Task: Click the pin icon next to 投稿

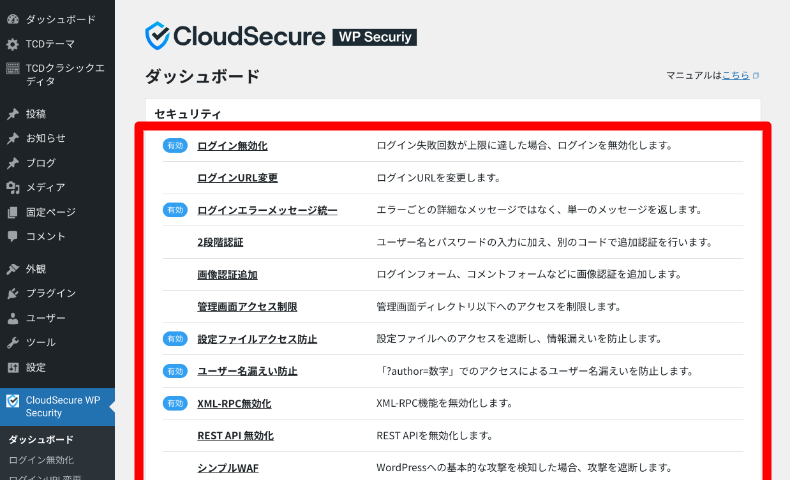Action: pos(13,114)
